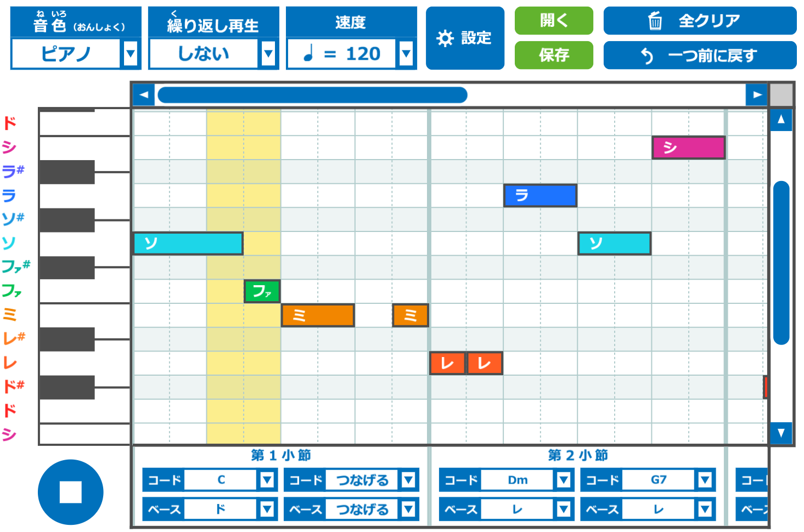Click the ド# black piano key
The height and width of the screenshot is (532, 804).
point(67,387)
